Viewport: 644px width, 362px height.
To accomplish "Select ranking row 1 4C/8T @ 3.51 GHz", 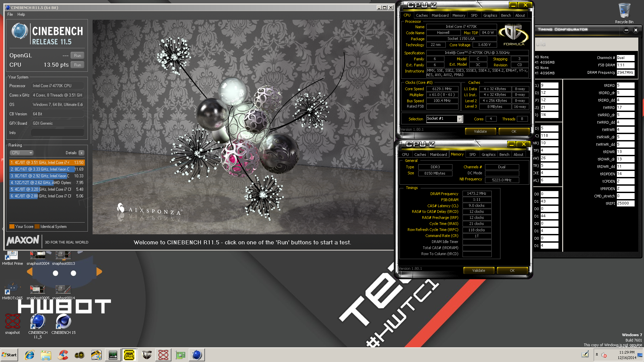I will [47, 163].
